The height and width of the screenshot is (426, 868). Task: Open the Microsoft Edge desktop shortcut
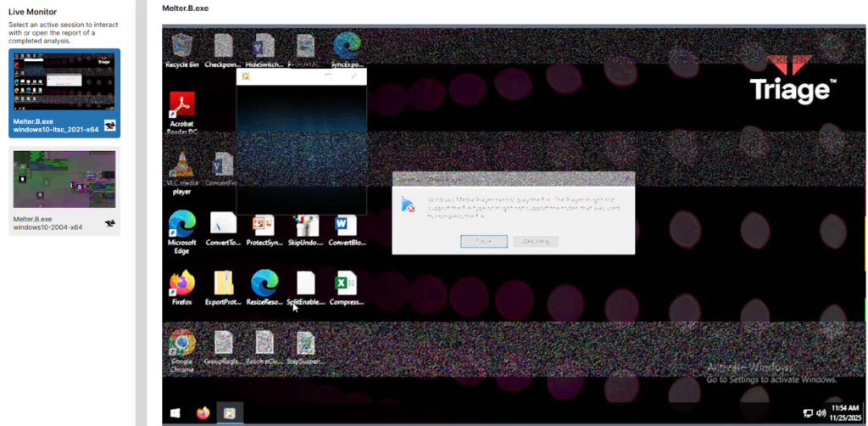(x=182, y=226)
